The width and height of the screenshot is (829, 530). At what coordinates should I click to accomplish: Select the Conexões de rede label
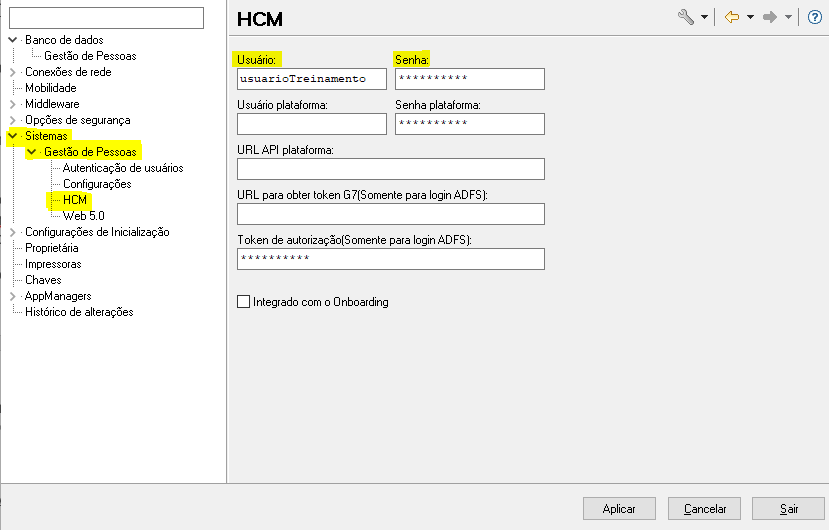[x=68, y=72]
